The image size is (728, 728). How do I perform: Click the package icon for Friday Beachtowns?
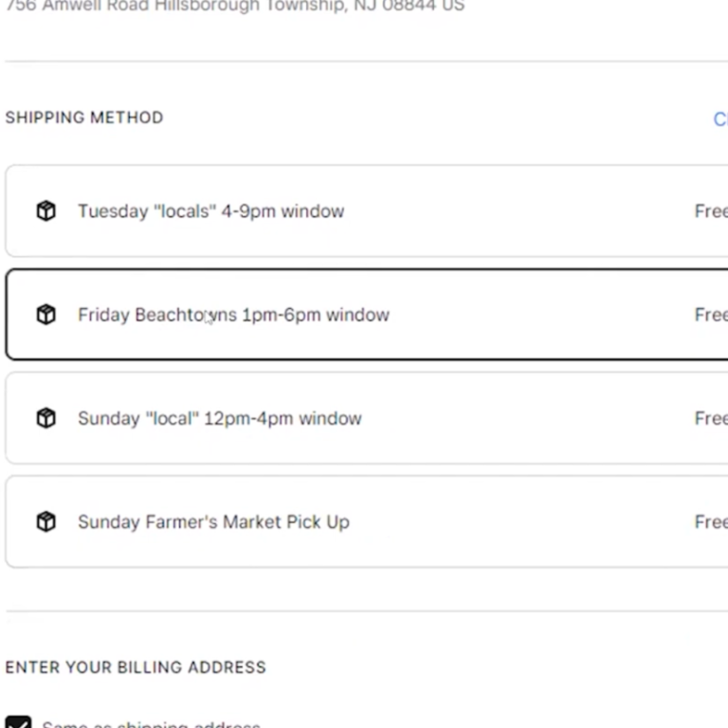45,315
